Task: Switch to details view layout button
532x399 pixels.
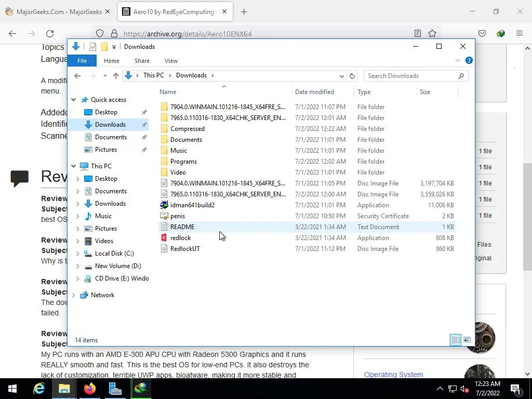Action: point(456,340)
